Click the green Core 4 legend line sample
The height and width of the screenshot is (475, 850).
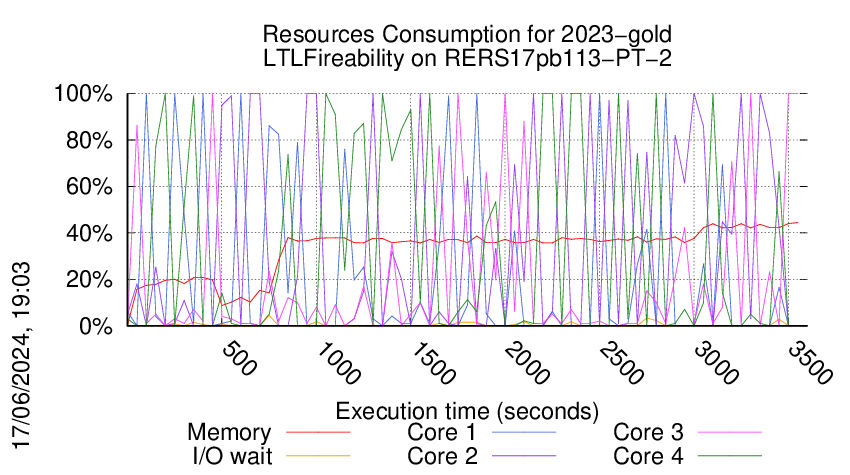tap(730, 456)
